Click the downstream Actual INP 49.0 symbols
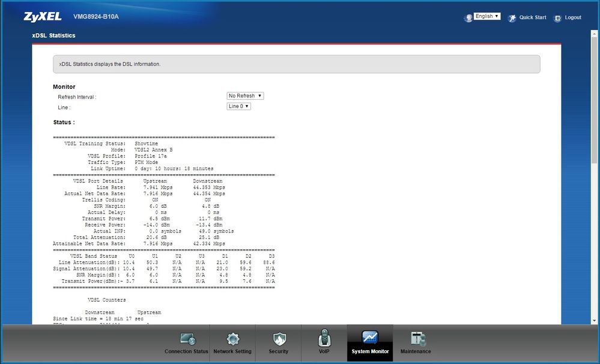Viewport: 600px width, 364px height. (216, 231)
